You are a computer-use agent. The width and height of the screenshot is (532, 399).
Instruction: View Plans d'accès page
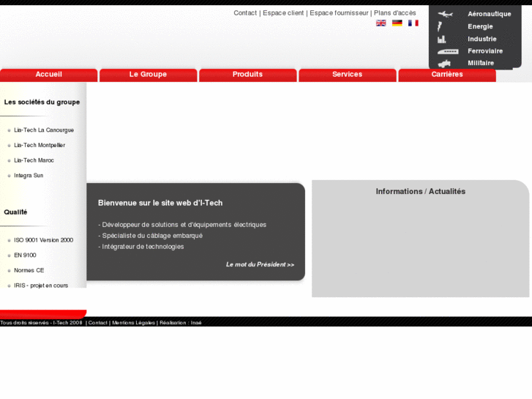tap(395, 13)
